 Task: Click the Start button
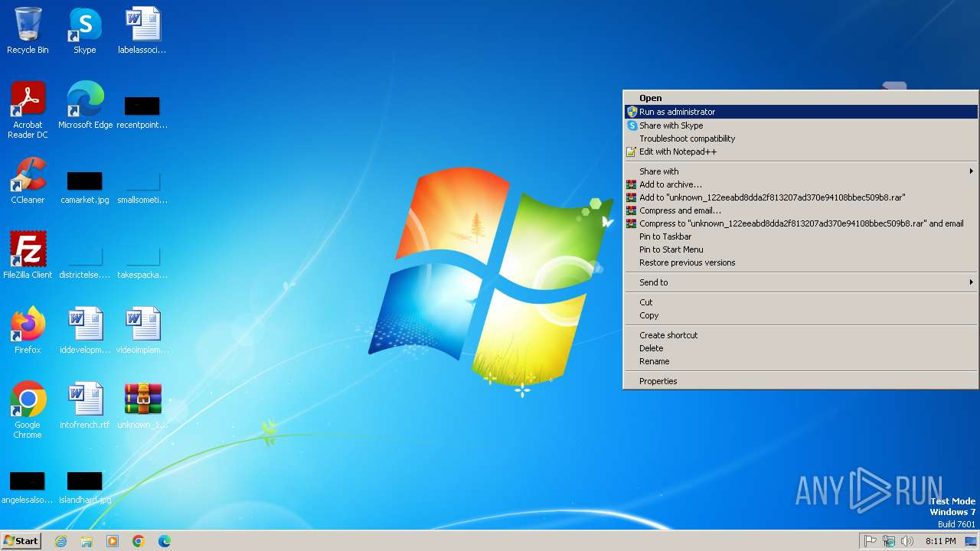(21, 541)
